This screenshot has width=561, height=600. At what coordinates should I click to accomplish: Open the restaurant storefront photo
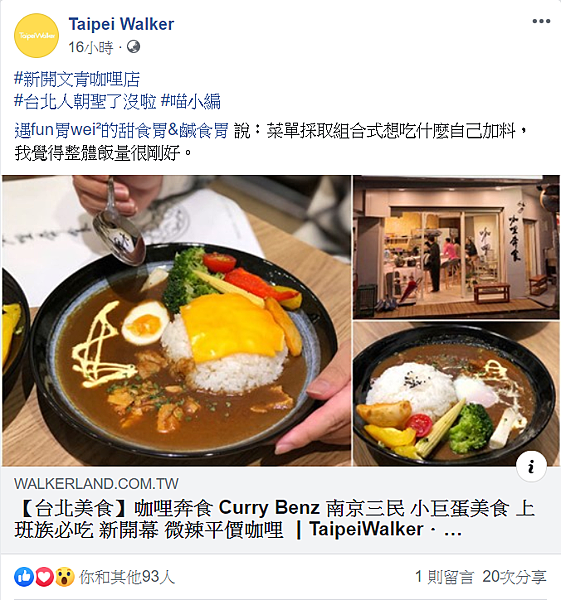(456, 247)
